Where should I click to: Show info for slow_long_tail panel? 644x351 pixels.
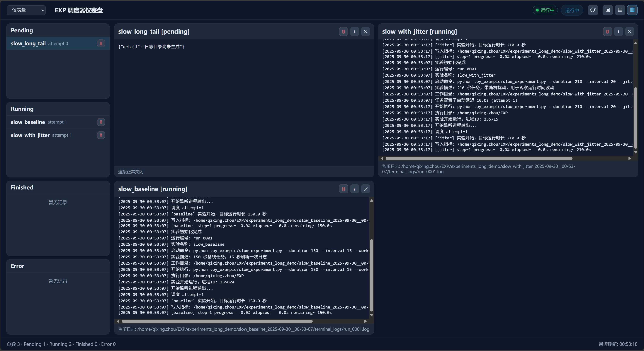354,31
